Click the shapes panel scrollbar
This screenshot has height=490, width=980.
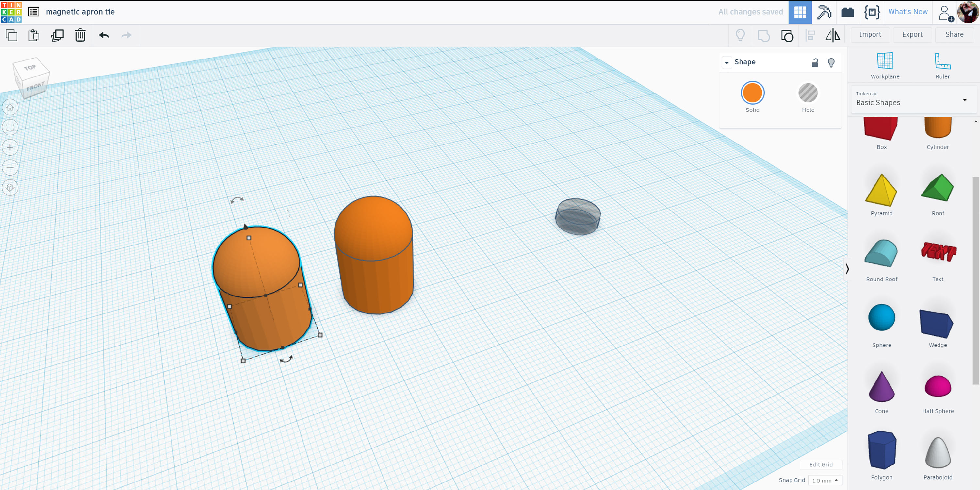[x=975, y=280]
